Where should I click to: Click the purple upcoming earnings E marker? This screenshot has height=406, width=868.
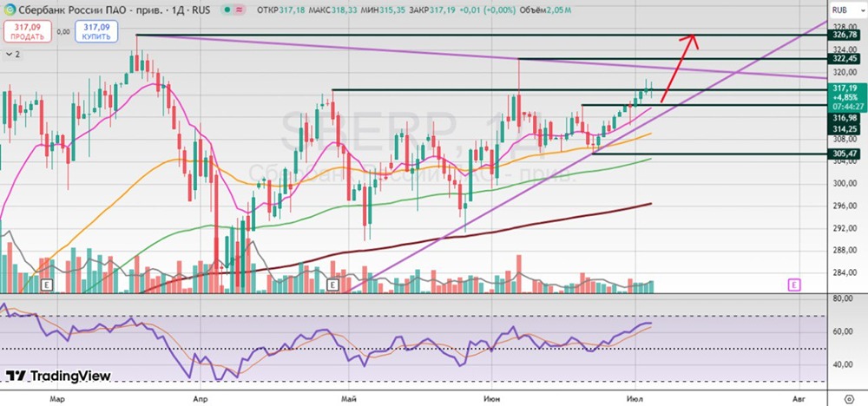click(794, 285)
